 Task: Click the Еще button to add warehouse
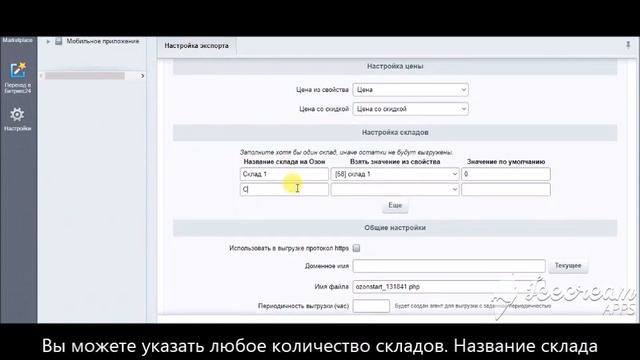(395, 205)
